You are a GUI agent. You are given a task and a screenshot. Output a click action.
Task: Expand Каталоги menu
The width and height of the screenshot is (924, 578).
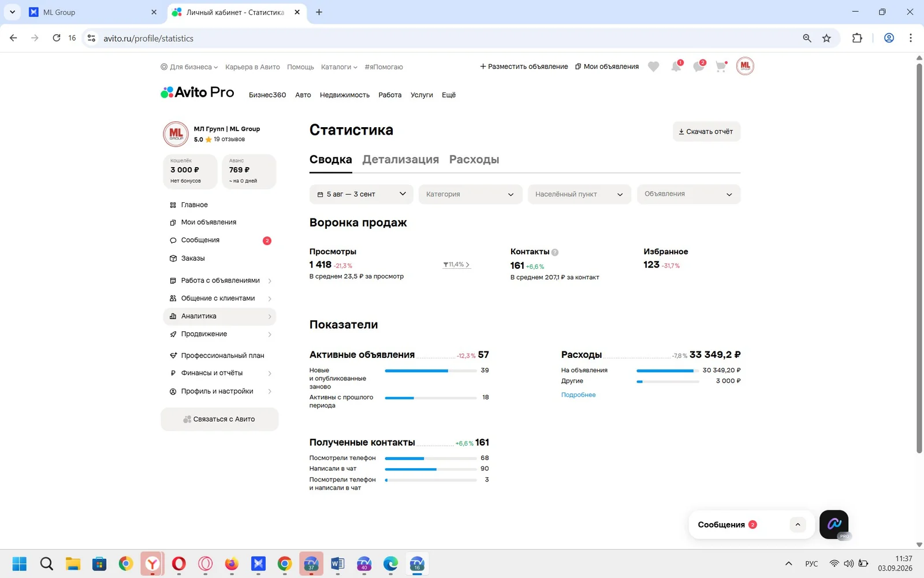[x=339, y=67]
